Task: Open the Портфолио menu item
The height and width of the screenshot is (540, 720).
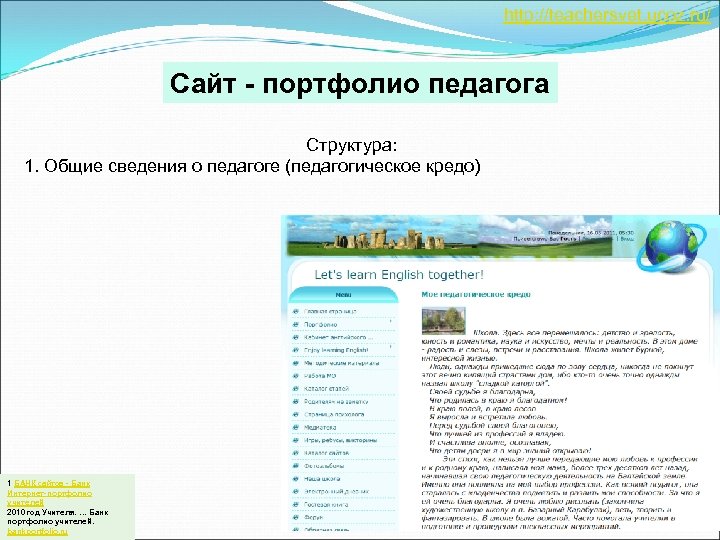Action: click(321, 324)
